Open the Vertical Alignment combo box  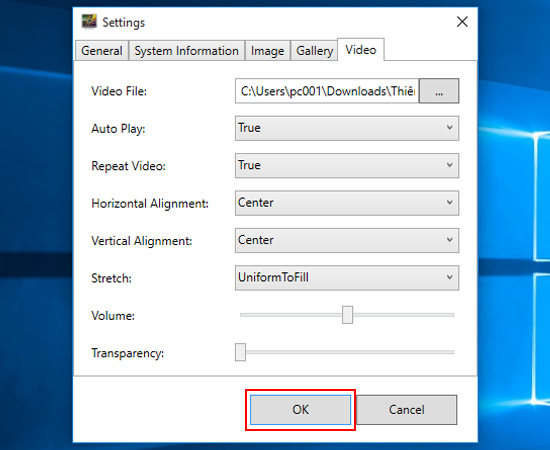pyautogui.click(x=347, y=240)
